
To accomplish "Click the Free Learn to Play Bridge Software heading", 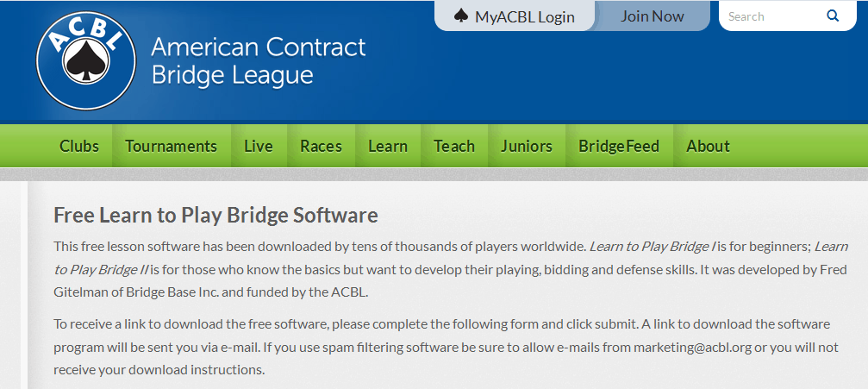I will [215, 215].
